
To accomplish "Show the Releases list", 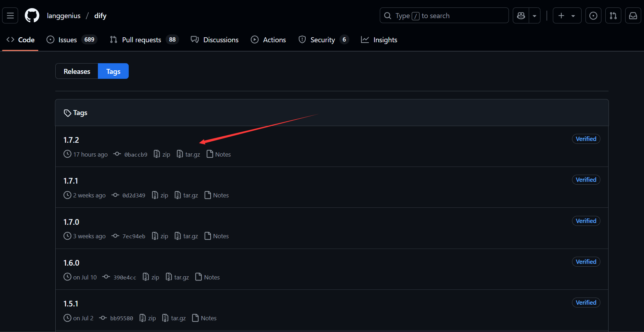I will point(77,71).
